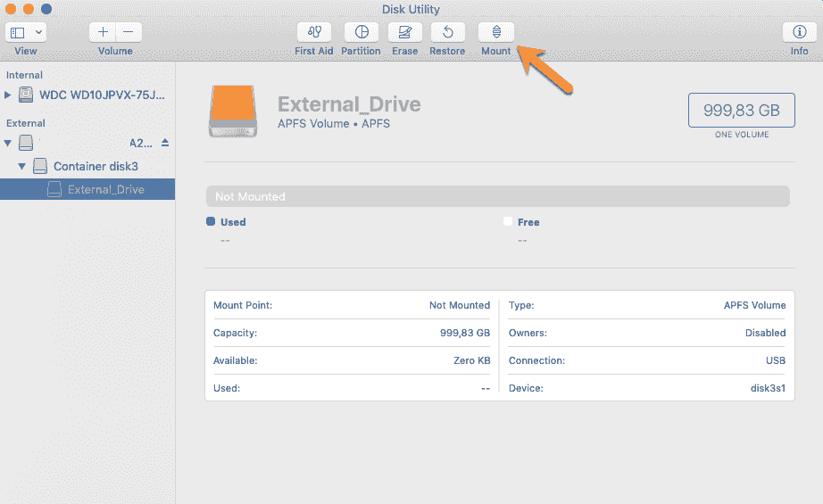Open the Partition tool
Image resolution: width=823 pixels, height=504 pixels.
362,32
